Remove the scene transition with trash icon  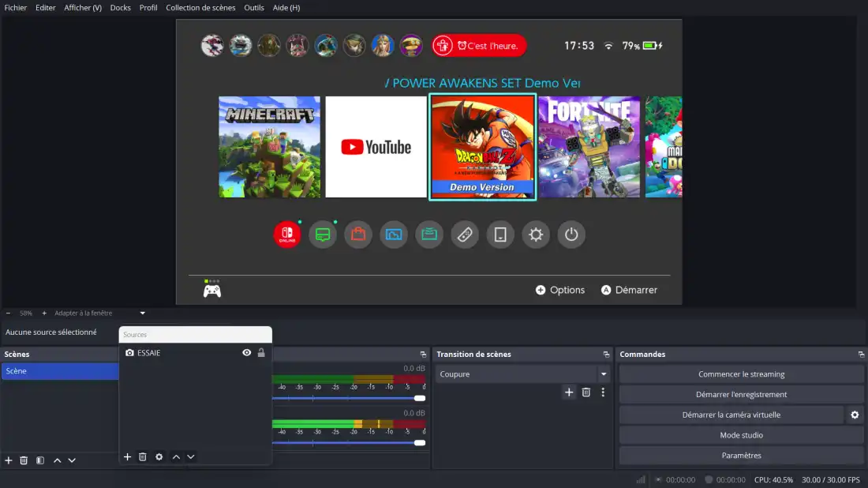pyautogui.click(x=586, y=392)
